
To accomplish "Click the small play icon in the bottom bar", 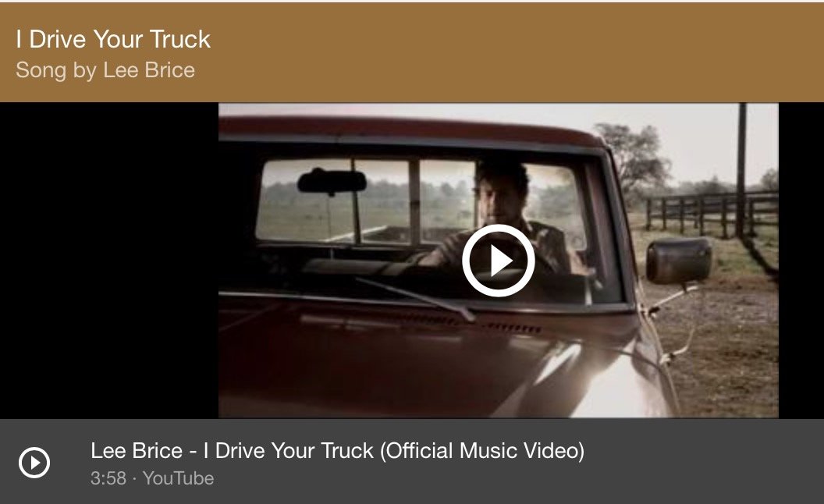I will point(34,463).
